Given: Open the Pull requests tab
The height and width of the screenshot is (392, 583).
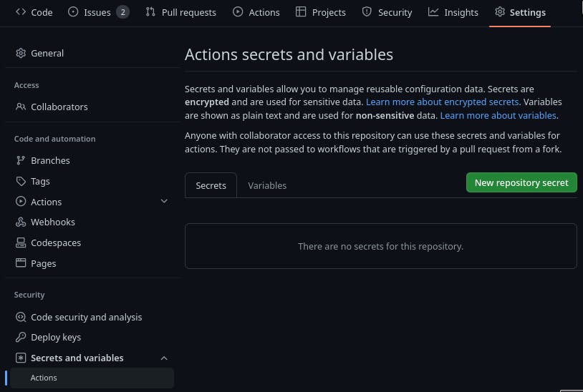Looking at the screenshot, I should coord(180,12).
